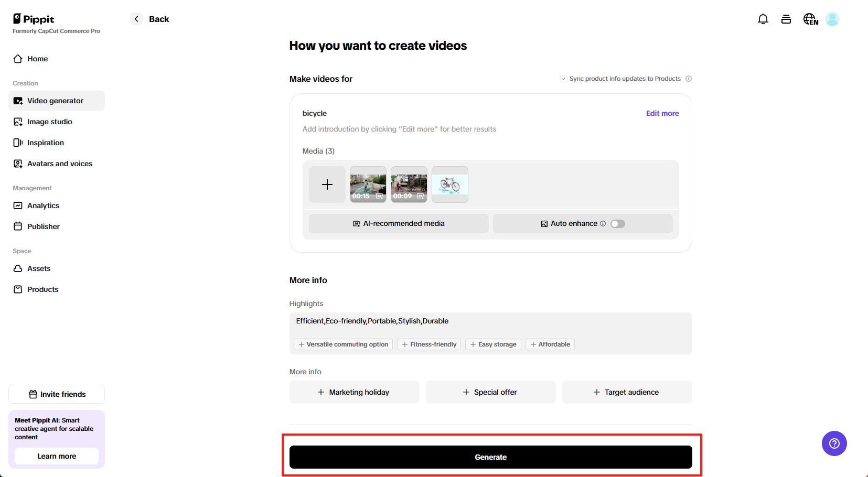Select the Video generator tool in sidebar
Screen dimensions: 868x477
click(55, 100)
